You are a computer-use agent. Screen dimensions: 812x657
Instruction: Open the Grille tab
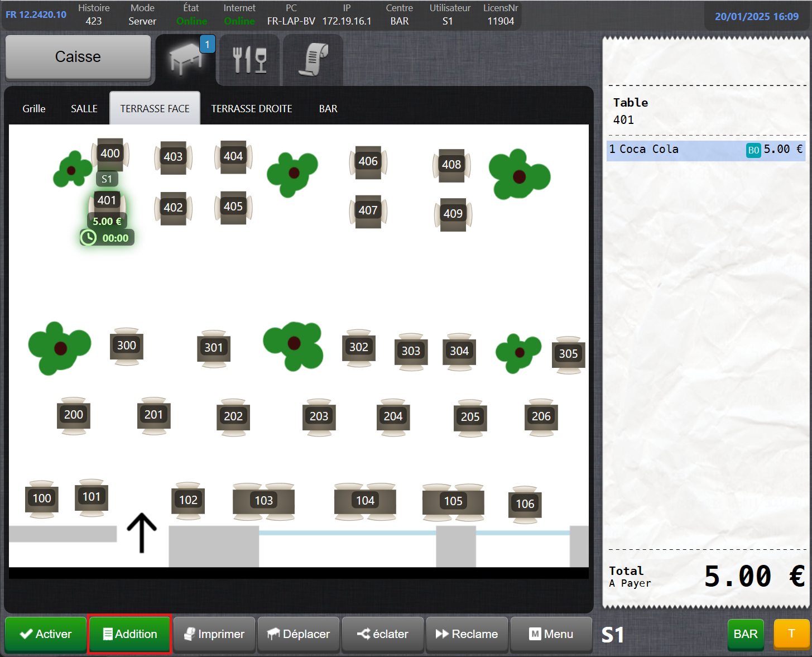point(34,109)
